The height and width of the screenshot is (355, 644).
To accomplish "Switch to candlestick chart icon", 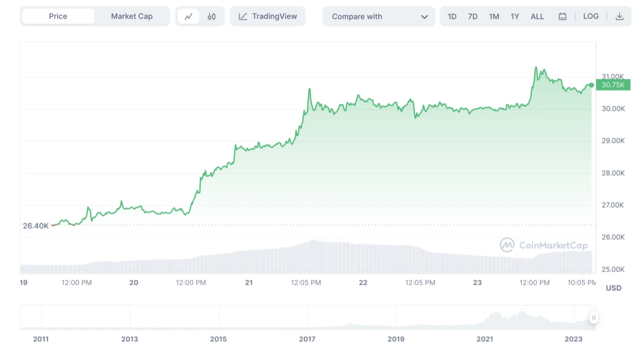I will pos(212,17).
